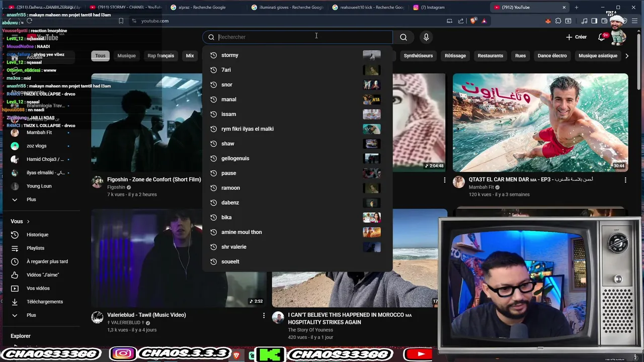Choose 'manal' from search history
The image size is (644, 362).
click(297, 100)
